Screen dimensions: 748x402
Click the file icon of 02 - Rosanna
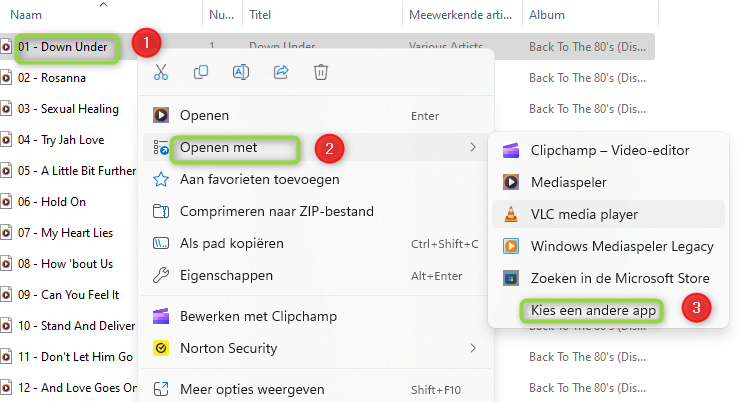(x=6, y=78)
